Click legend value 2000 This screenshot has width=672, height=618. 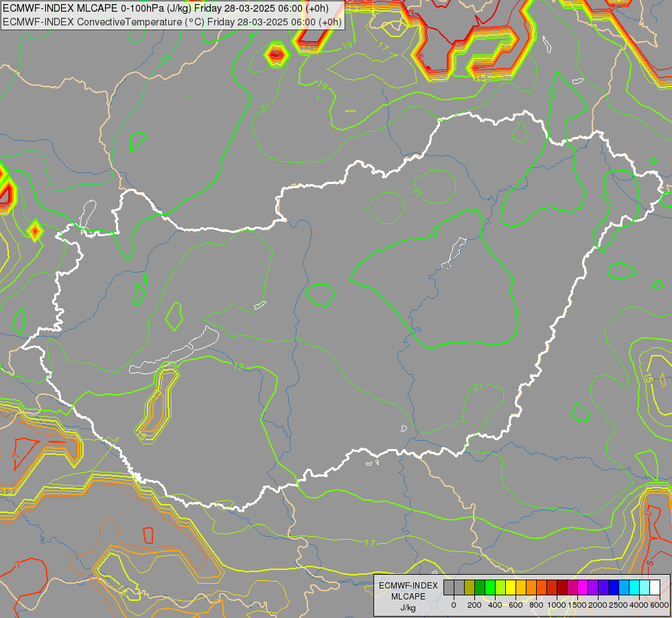click(x=598, y=605)
